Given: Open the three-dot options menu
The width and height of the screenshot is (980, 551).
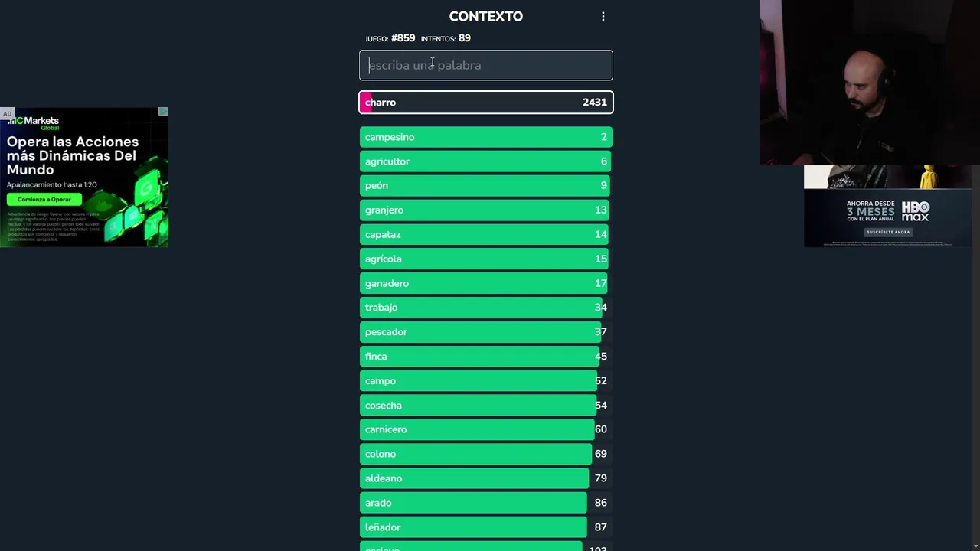Looking at the screenshot, I should pyautogui.click(x=603, y=17).
